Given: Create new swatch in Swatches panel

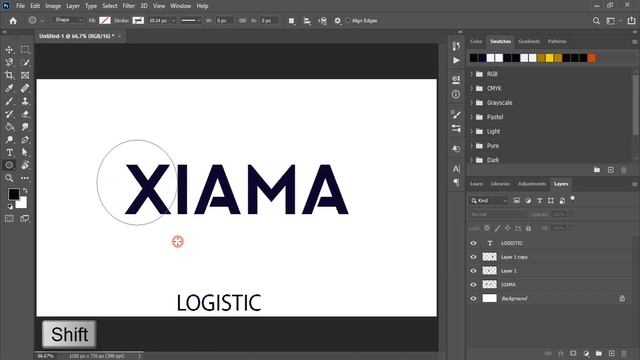Looking at the screenshot, I should pyautogui.click(x=611, y=170).
